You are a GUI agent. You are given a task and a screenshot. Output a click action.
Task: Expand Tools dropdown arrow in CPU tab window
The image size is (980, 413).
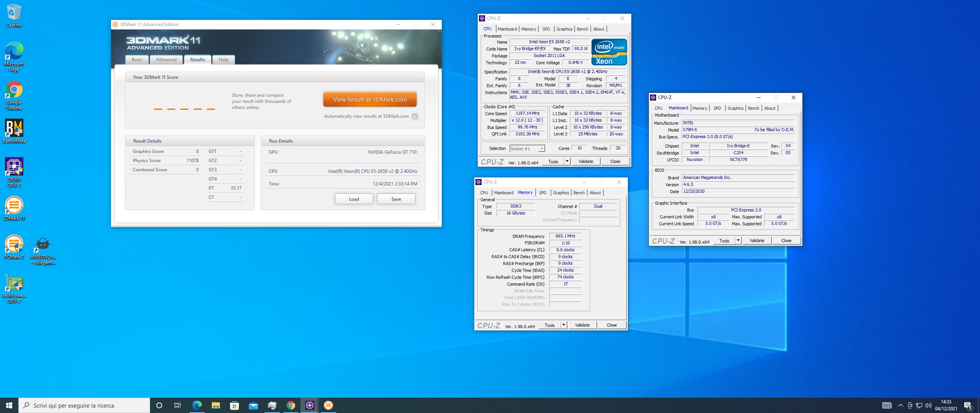click(x=567, y=161)
